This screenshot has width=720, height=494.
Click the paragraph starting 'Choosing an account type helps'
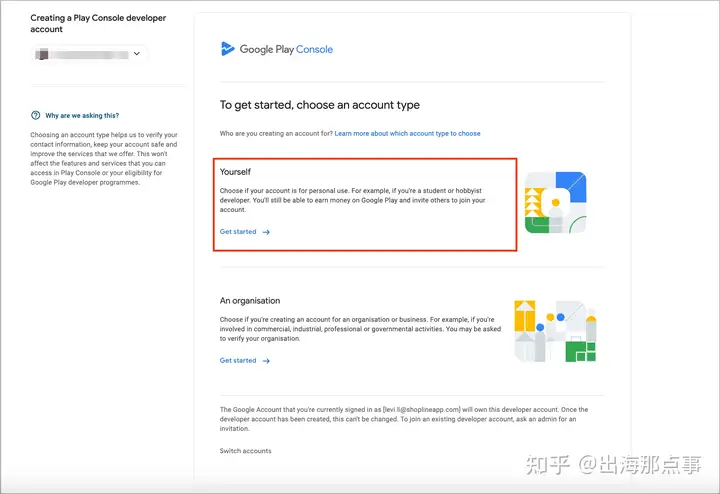click(104, 159)
